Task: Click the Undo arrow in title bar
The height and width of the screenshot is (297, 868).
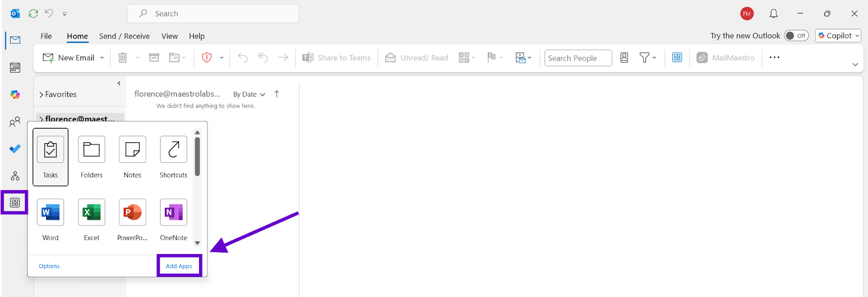Action: (x=49, y=14)
